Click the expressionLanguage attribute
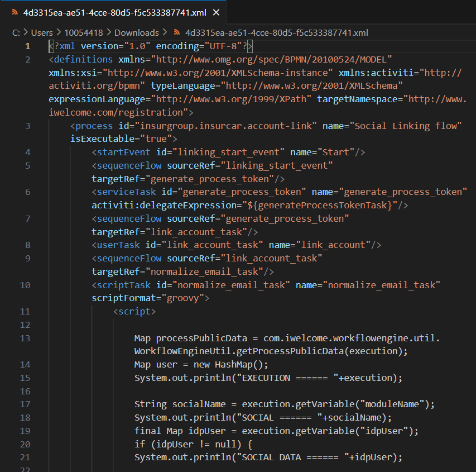 (97, 99)
